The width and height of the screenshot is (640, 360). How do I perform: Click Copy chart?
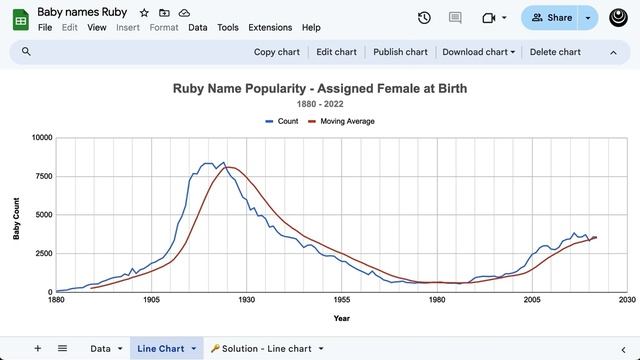click(x=277, y=52)
